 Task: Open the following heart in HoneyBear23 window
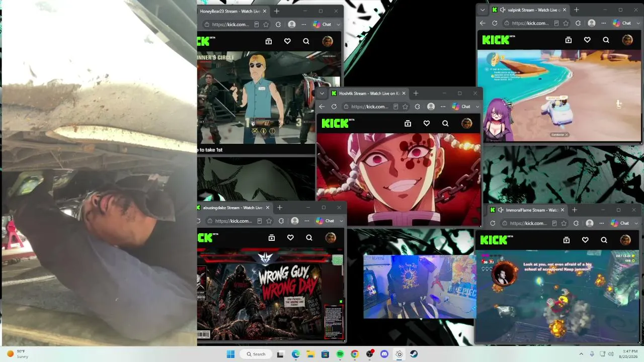tap(287, 41)
